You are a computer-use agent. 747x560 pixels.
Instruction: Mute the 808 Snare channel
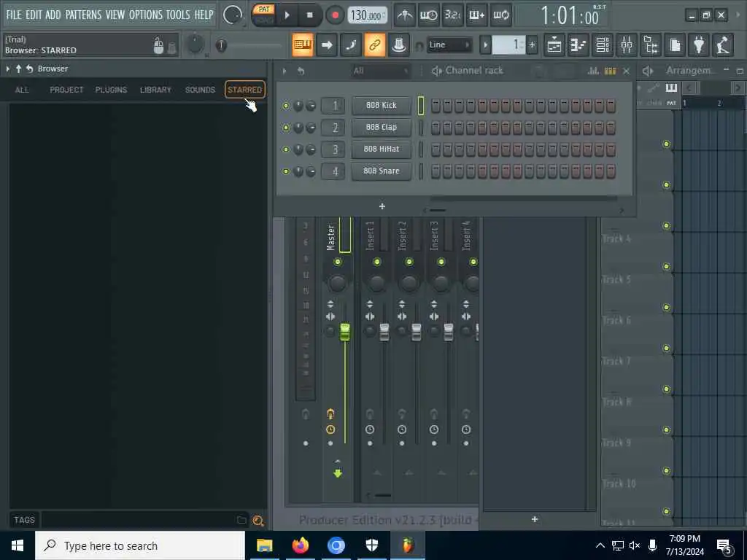click(x=286, y=171)
